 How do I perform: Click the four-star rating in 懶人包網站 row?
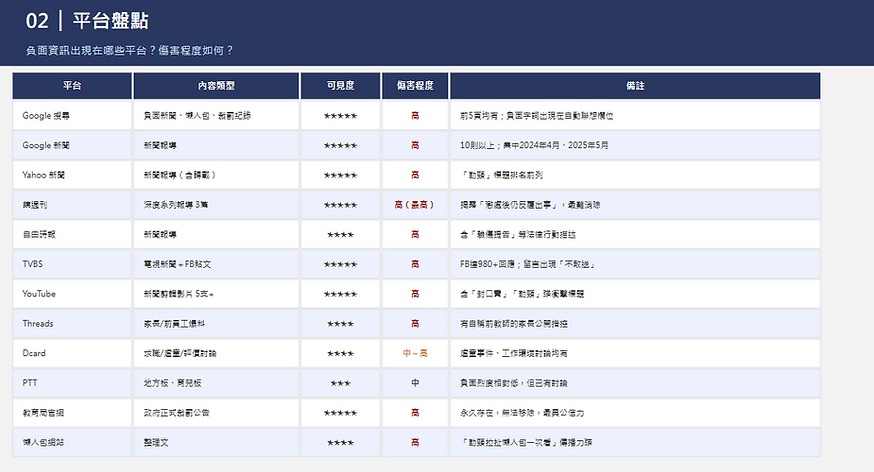pos(341,443)
